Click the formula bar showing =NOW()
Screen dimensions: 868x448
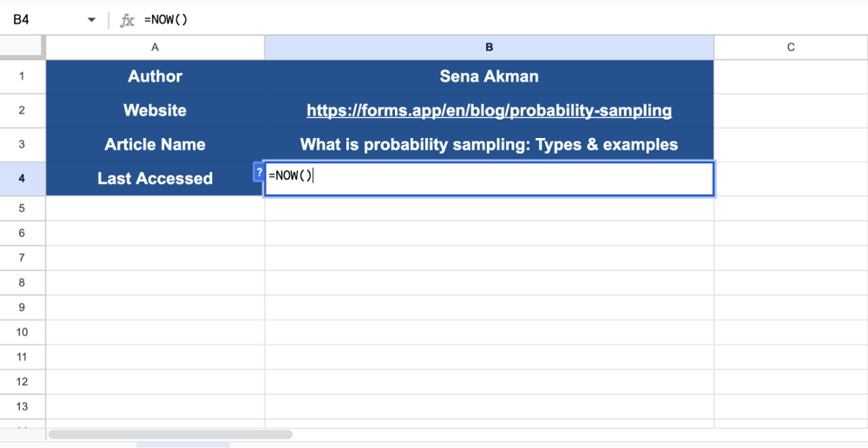point(434,19)
